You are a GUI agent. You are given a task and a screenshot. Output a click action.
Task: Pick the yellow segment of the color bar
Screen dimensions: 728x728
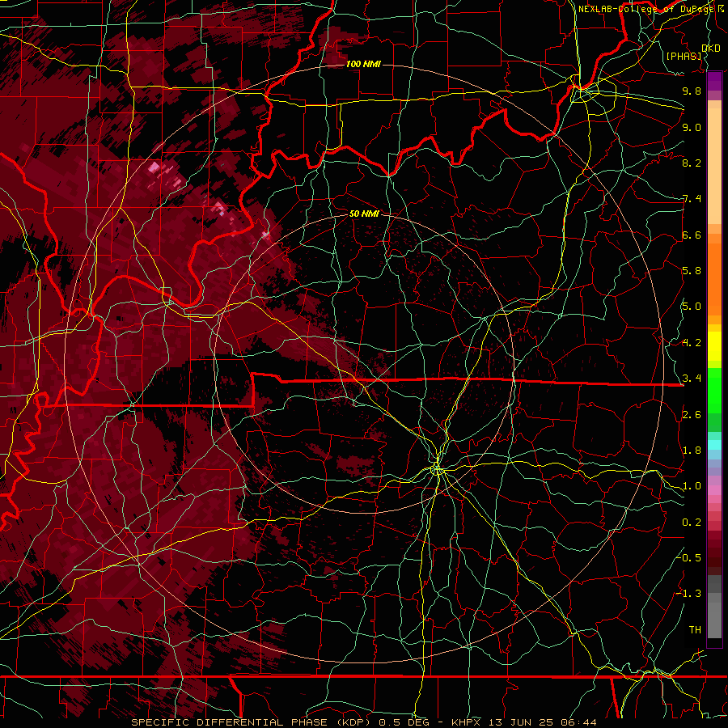[x=714, y=346]
